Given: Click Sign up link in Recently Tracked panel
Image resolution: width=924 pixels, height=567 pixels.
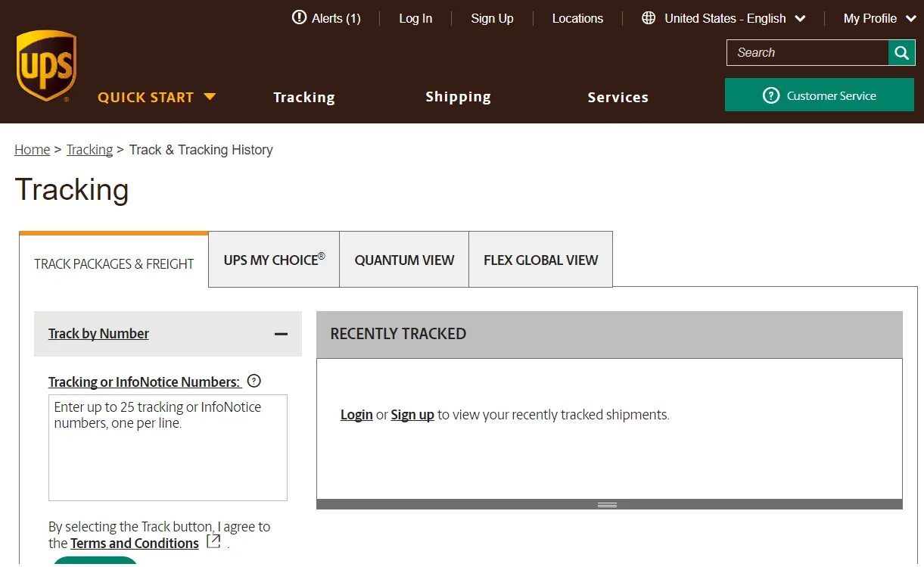Looking at the screenshot, I should (x=412, y=415).
